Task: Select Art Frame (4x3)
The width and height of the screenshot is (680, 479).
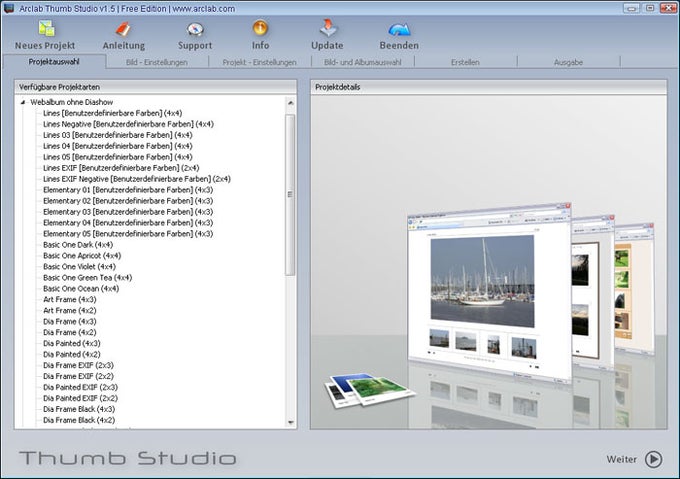Action: 70,300
